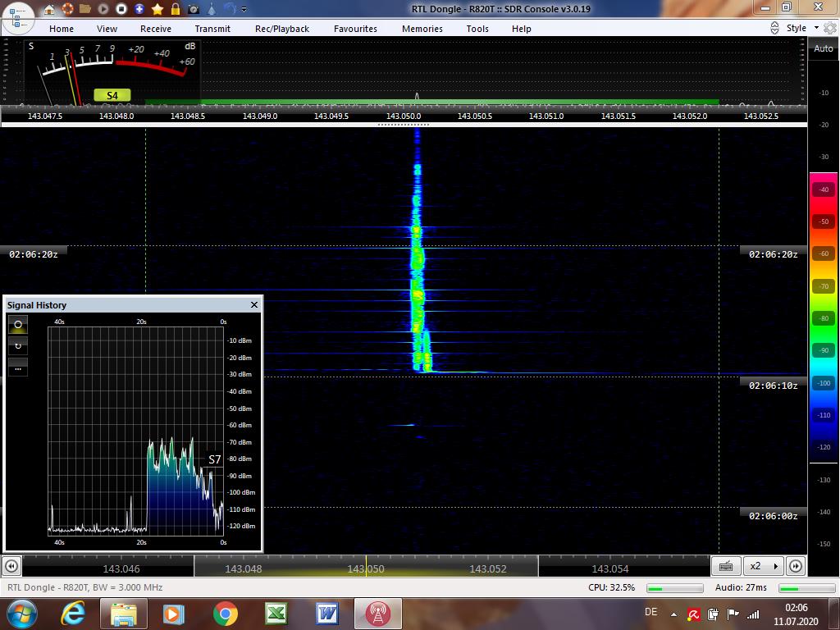
Task: Click the Auto level button
Action: (x=824, y=48)
